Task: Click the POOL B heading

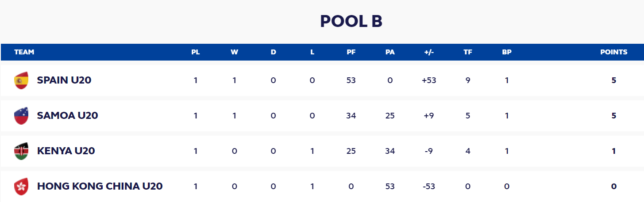Action: pos(351,21)
